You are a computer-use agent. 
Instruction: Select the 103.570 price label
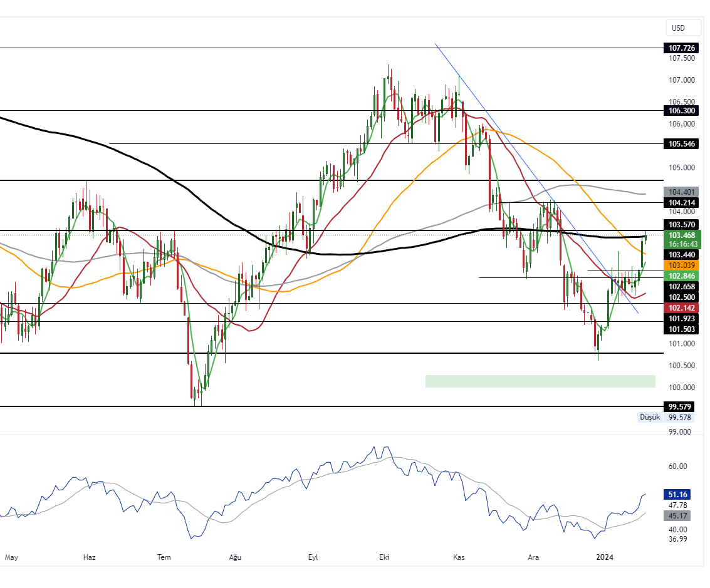click(x=682, y=224)
